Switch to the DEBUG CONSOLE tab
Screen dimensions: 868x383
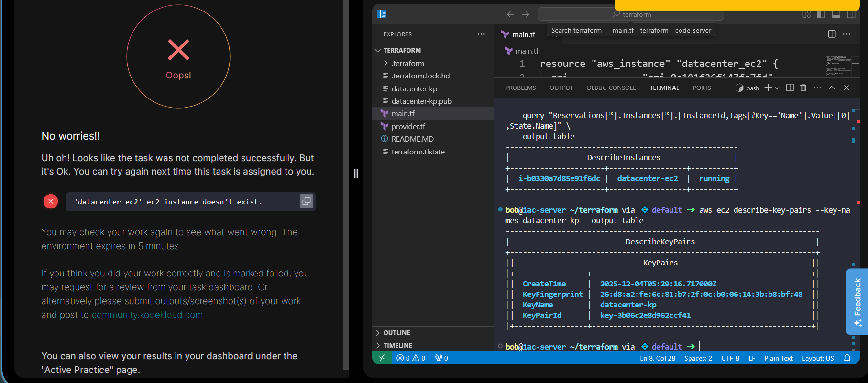tap(611, 88)
